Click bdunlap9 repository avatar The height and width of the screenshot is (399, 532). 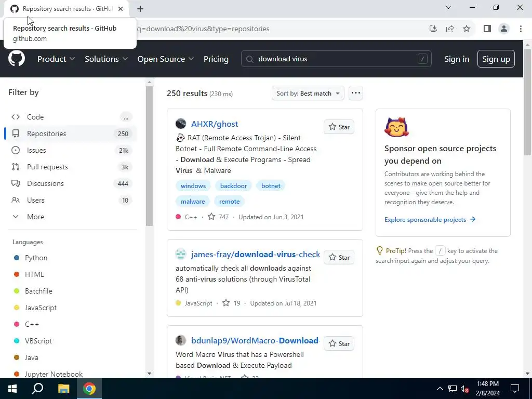pyautogui.click(x=181, y=340)
